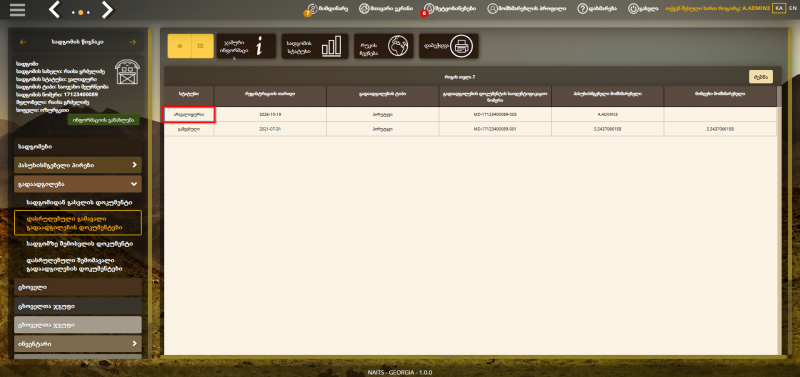This screenshot has width=800, height=377.
Task: Click the date cell 2026-10-19
Action: click(270, 115)
